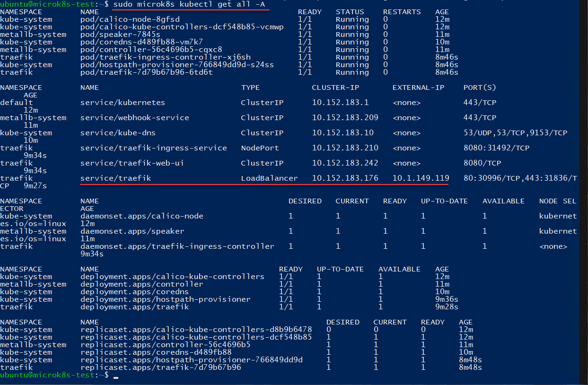The height and width of the screenshot is (385, 588).
Task: Click the underlined service/traefik LoadBalancer name
Action: pos(116,178)
